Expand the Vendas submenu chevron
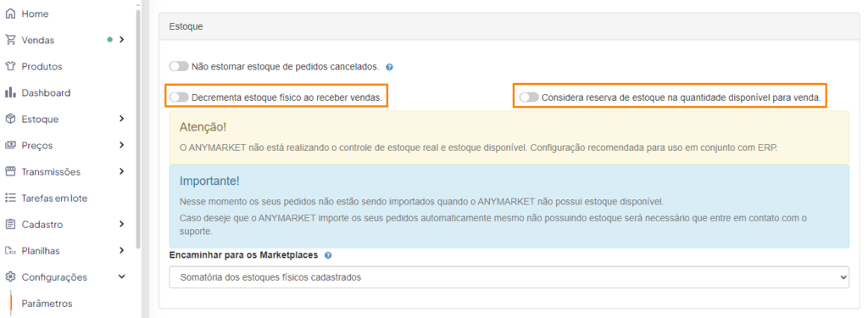868x318 pixels. [122, 39]
